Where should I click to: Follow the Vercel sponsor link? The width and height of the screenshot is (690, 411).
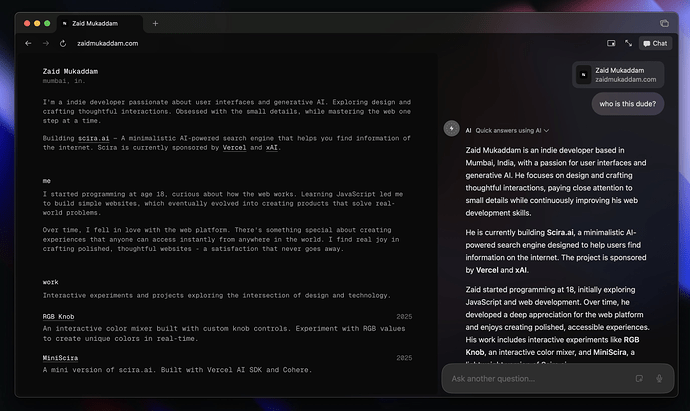[x=234, y=148]
